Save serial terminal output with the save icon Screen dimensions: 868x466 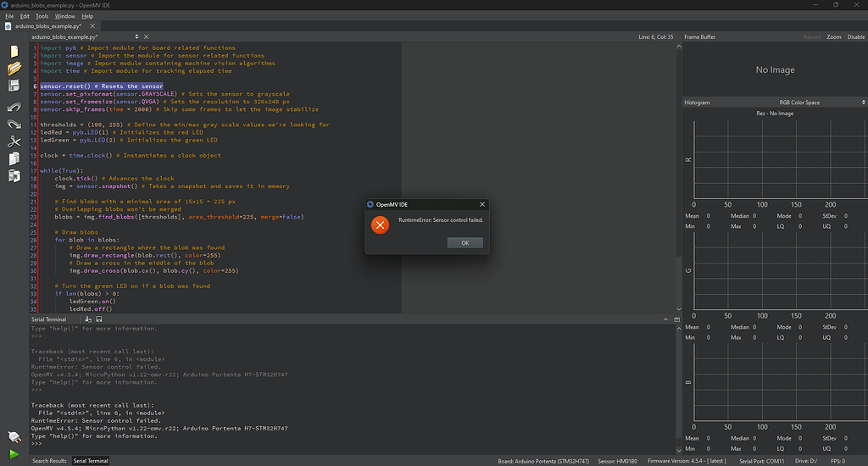point(98,319)
